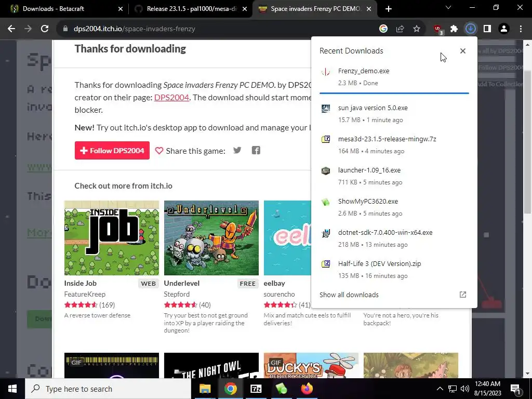Open Extensions puzzle icon

(x=454, y=29)
